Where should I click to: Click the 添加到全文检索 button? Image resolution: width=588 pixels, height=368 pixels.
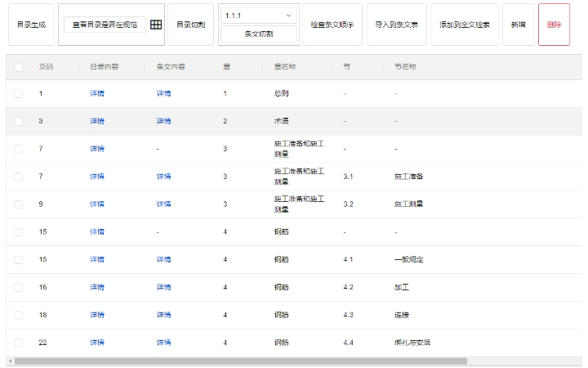click(465, 25)
